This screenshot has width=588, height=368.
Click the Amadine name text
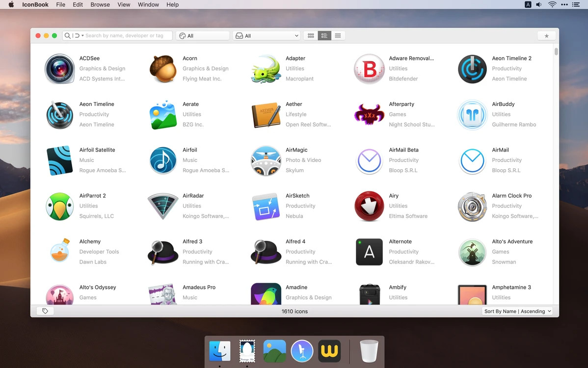(x=296, y=288)
